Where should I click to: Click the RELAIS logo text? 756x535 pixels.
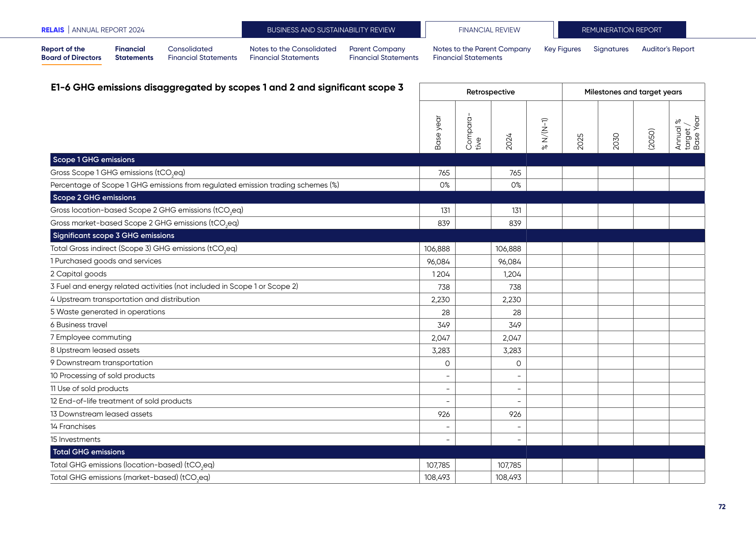coord(53,30)
